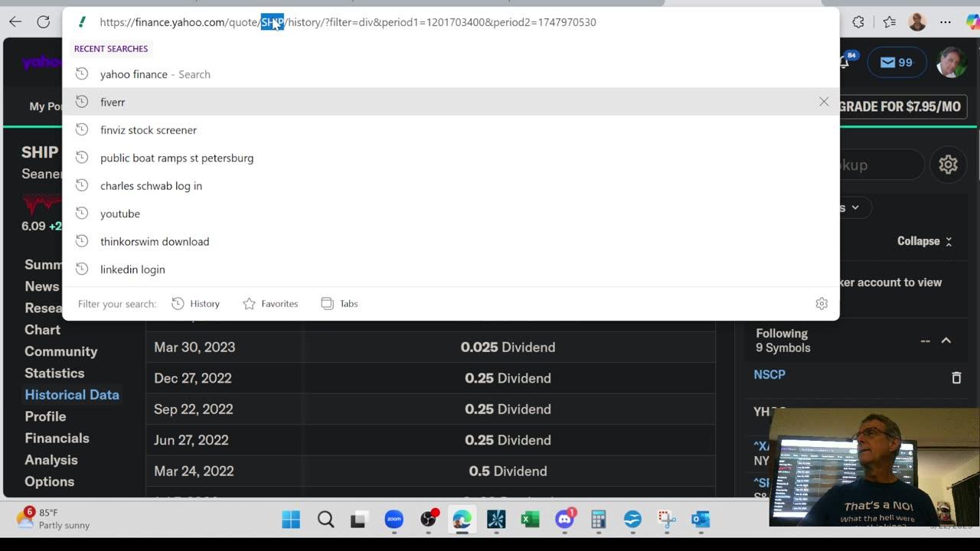This screenshot has height=551, width=980.
Task: Click the upgrade for $7.95/MO banner button
Action: (901, 106)
